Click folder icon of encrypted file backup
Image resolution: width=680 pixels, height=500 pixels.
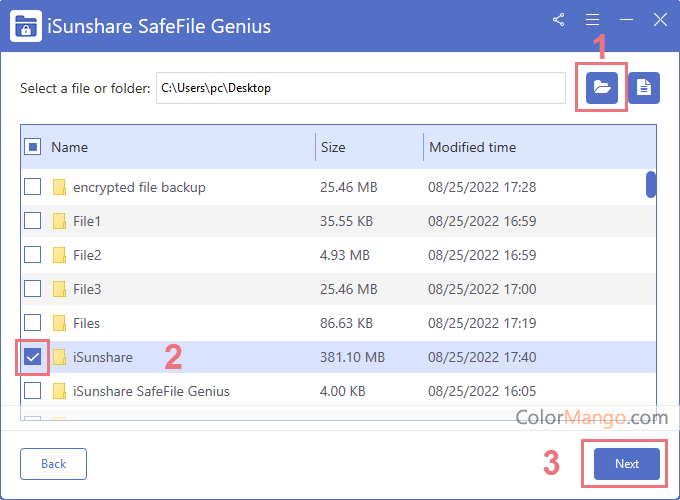[x=59, y=187]
